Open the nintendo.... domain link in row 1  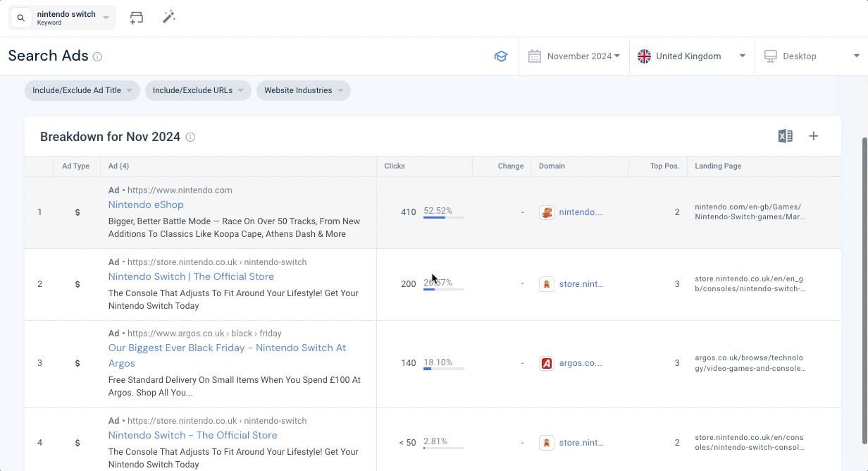pos(581,212)
